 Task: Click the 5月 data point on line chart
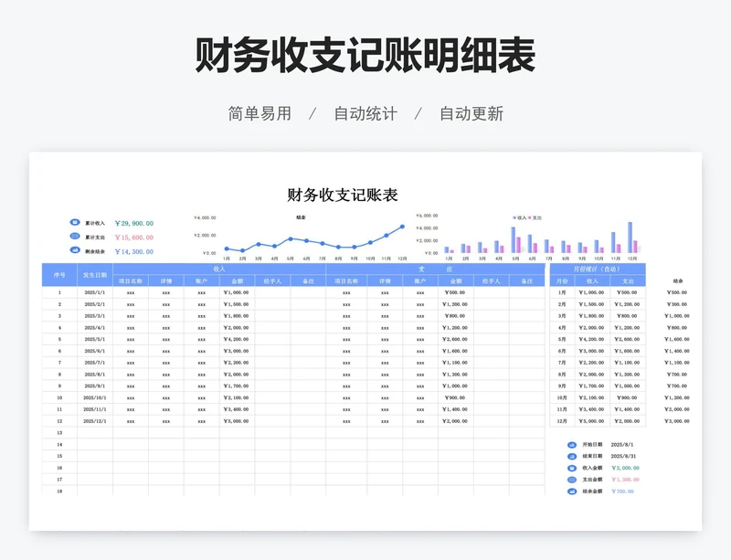tap(291, 238)
